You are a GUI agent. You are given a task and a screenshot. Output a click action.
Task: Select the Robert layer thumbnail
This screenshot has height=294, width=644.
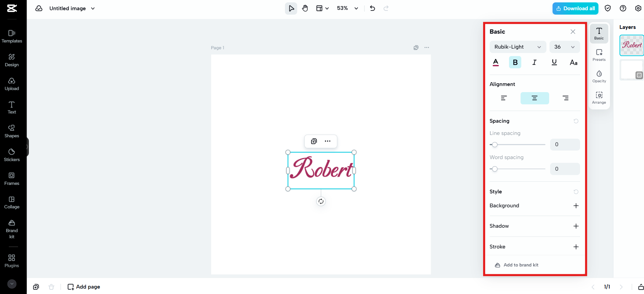632,45
